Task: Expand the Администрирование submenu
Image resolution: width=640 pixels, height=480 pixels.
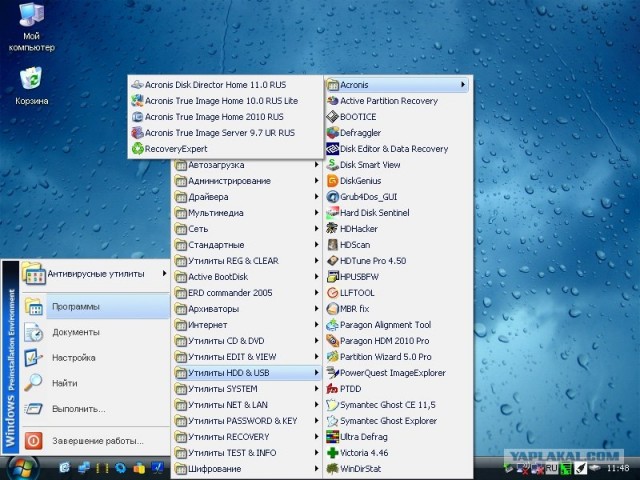Action: (x=247, y=180)
